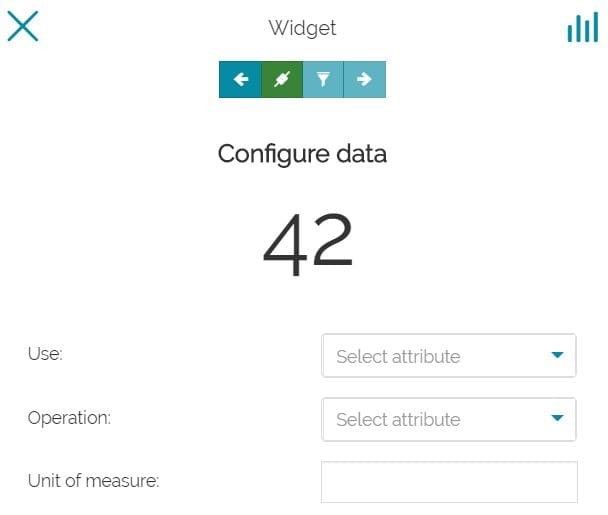Open the filter funnel step
608x515 pixels.
click(323, 80)
